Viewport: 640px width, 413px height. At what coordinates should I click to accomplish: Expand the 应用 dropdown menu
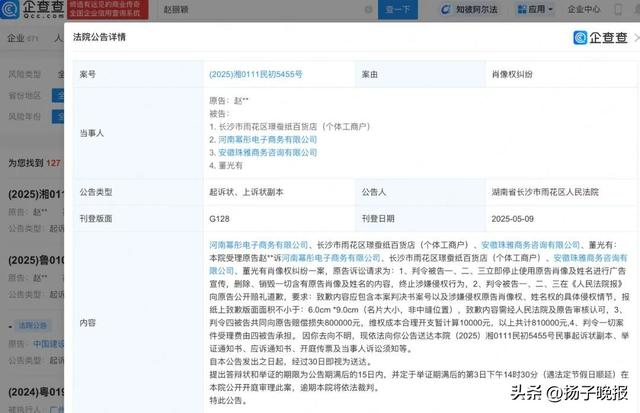pos(535,9)
